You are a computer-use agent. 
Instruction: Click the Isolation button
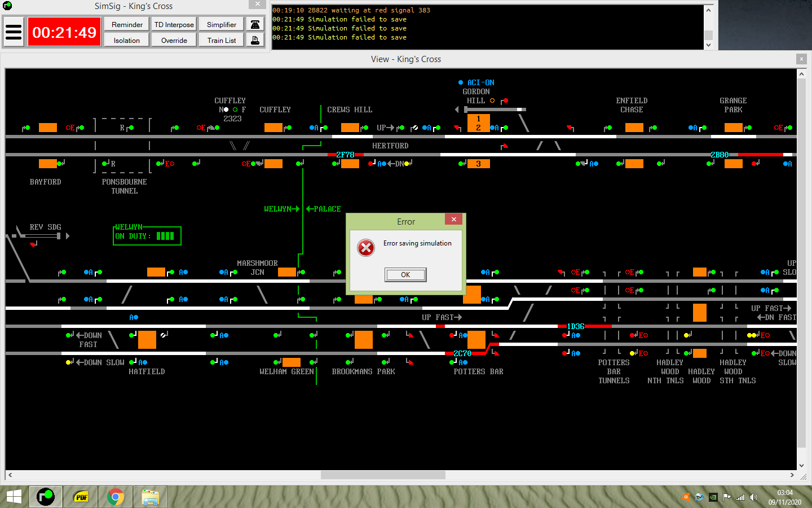point(127,40)
